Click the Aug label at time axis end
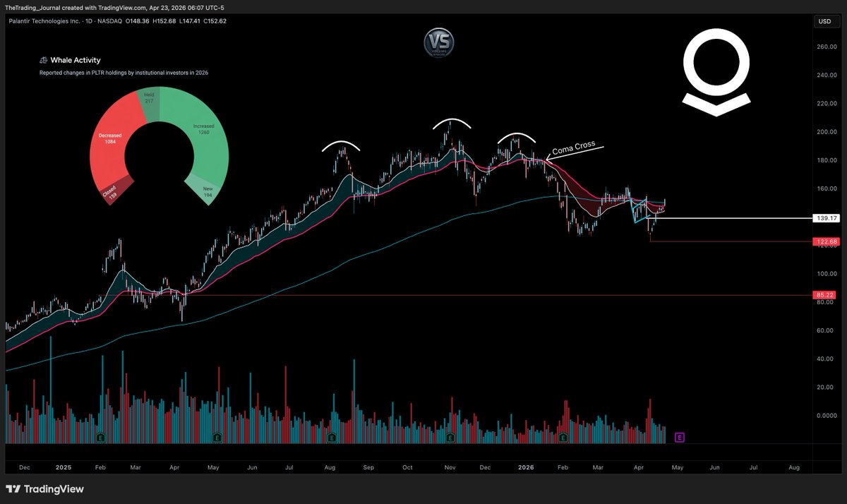The image size is (847, 504). click(x=793, y=467)
